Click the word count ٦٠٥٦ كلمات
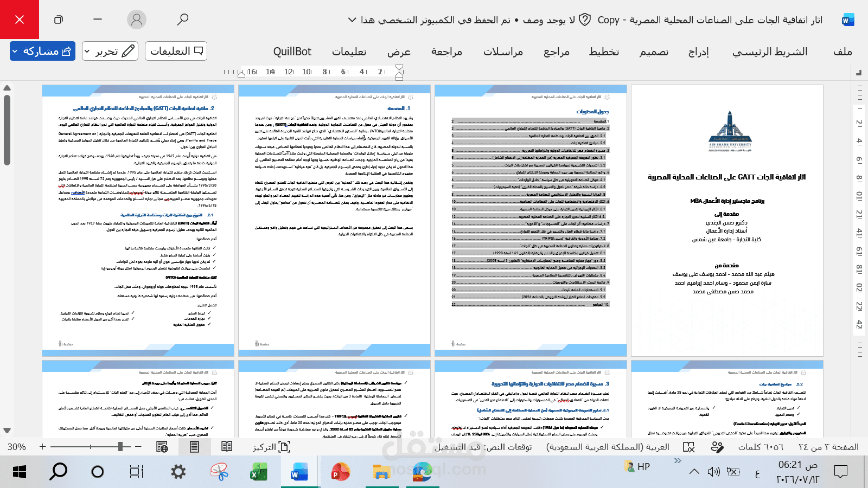 (761, 447)
